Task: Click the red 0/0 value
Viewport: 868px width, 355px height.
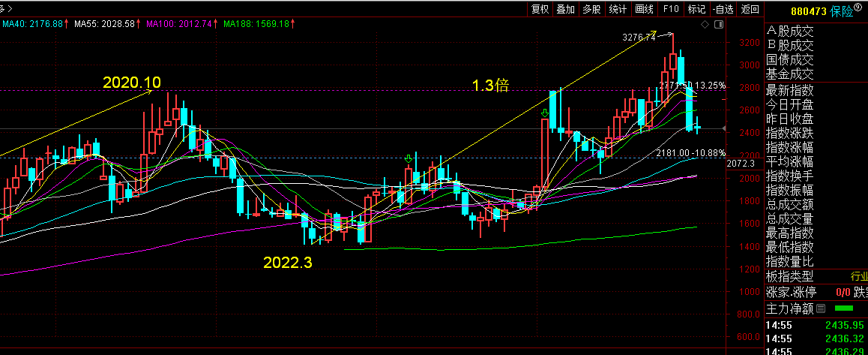Action: tap(843, 293)
